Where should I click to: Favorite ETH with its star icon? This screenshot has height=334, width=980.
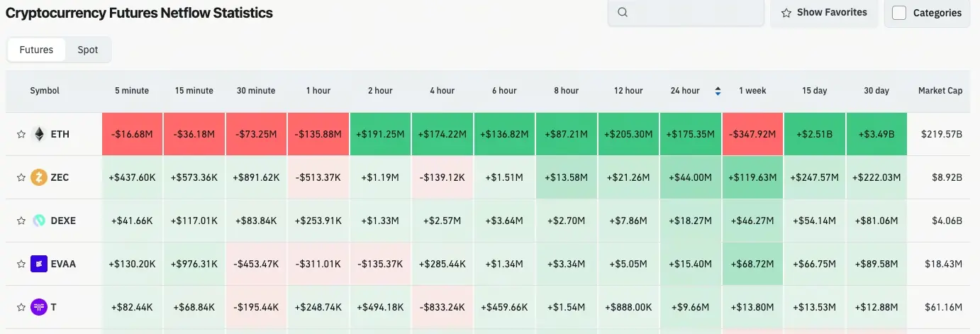click(21, 134)
